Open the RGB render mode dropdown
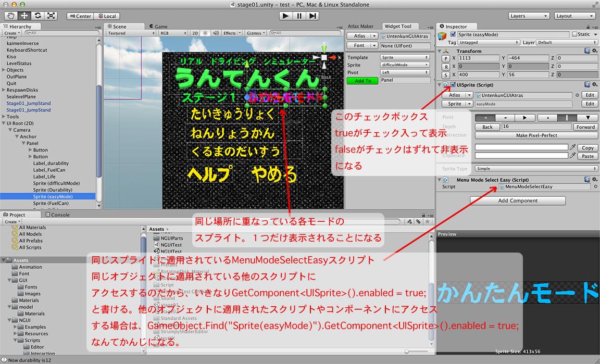Screen dimensions: 600x364 [x=174, y=33]
